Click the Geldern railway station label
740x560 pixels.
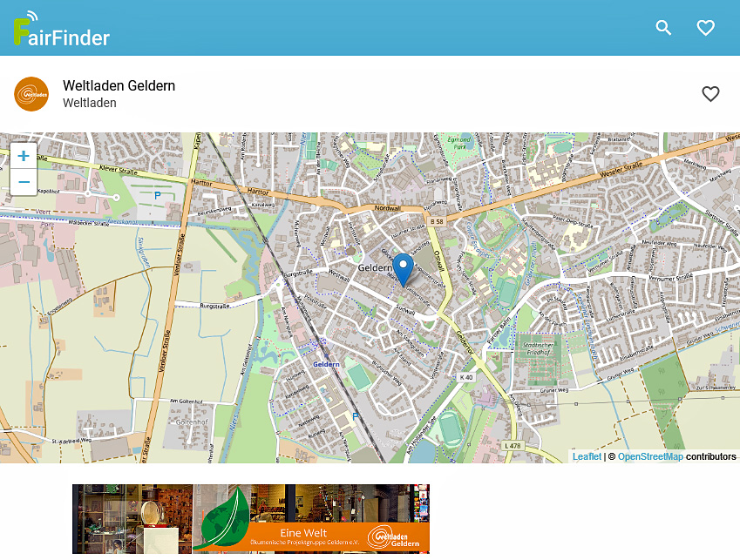point(325,363)
